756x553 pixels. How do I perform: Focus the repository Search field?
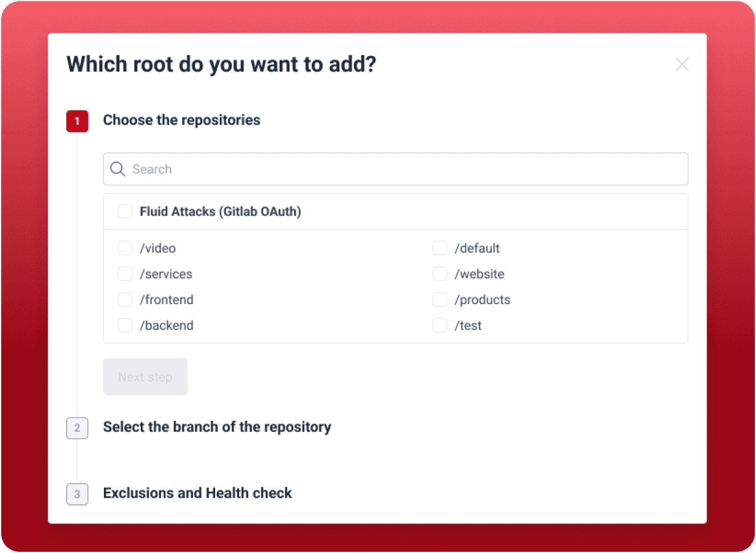click(x=396, y=169)
